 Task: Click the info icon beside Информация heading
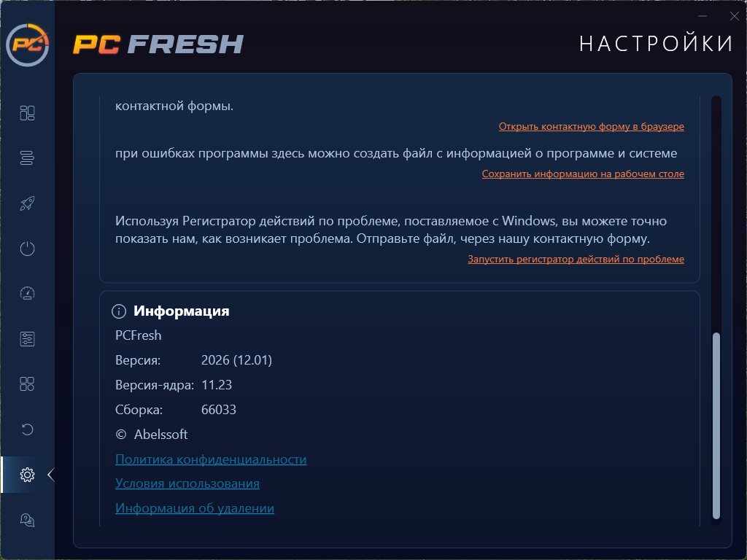pos(119,311)
